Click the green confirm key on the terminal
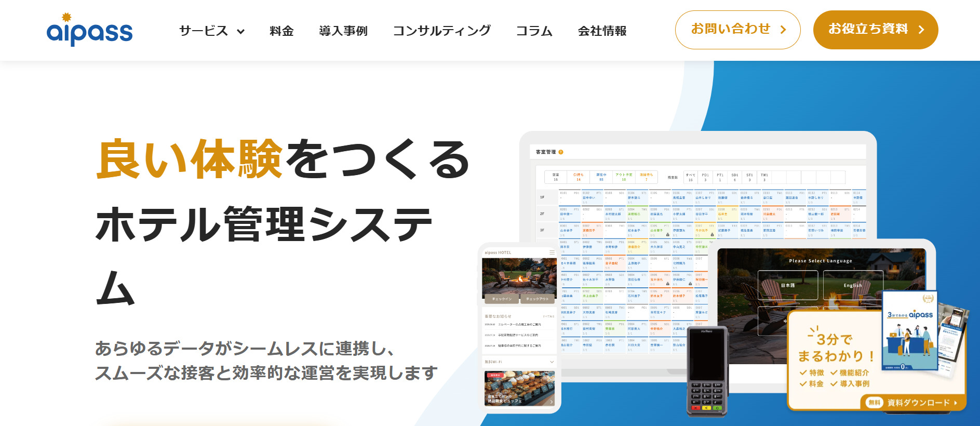The image size is (980, 426). (717, 408)
